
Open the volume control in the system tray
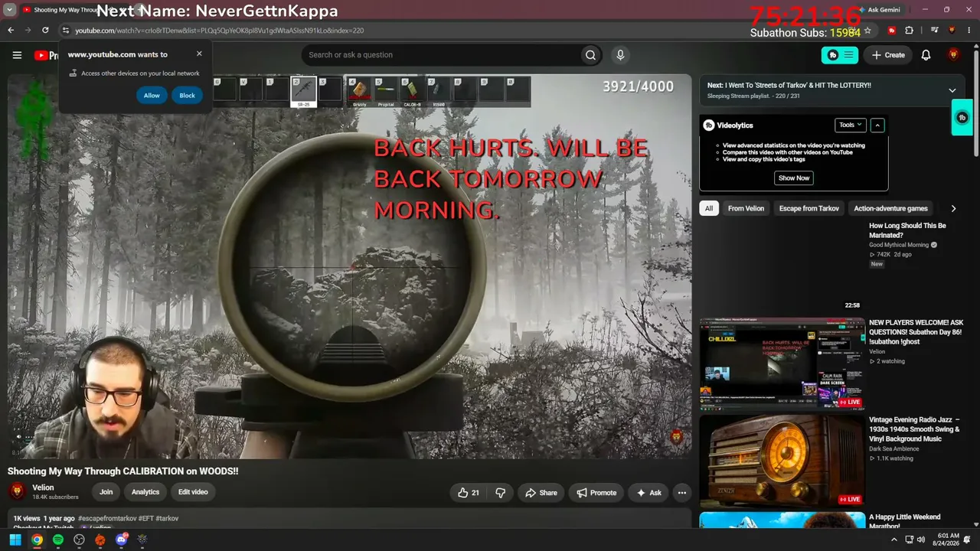coord(921,540)
